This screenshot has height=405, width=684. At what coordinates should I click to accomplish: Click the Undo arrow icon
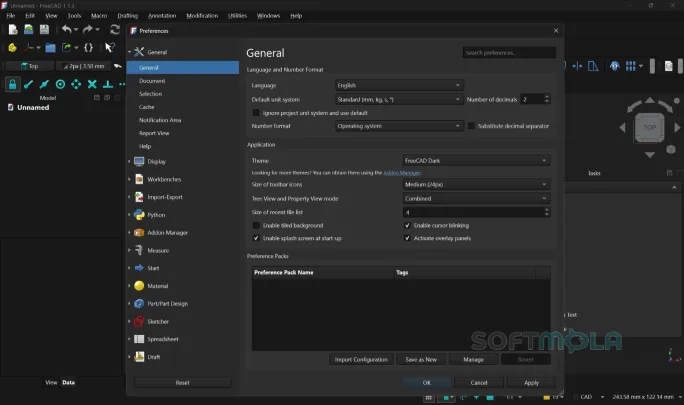coord(66,30)
